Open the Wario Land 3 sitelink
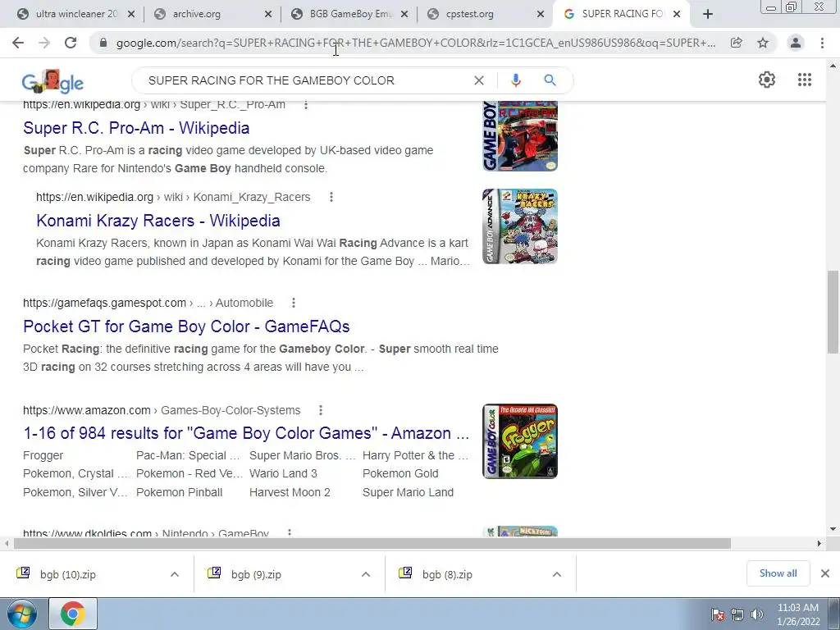The image size is (840, 630). 283,473
